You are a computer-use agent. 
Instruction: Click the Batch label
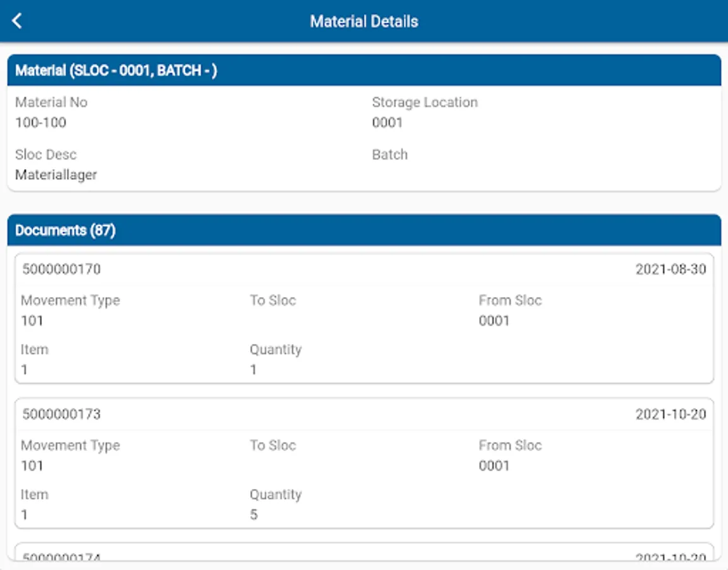coord(390,155)
